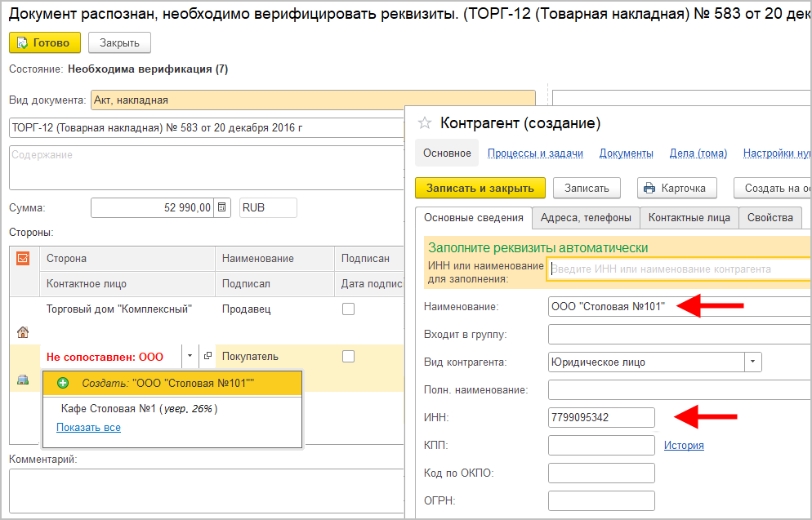Click the open-form icon beside unmatched party

(207, 356)
